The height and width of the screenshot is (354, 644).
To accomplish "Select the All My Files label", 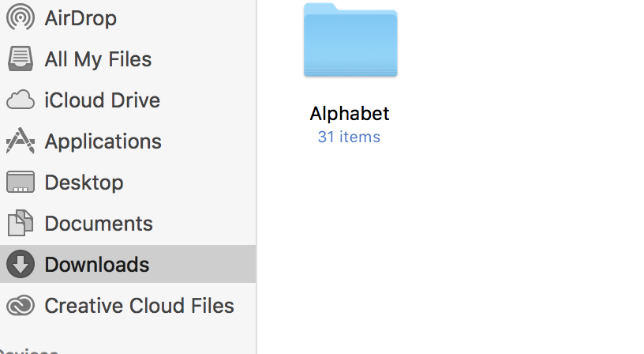I will pyautogui.click(x=98, y=59).
